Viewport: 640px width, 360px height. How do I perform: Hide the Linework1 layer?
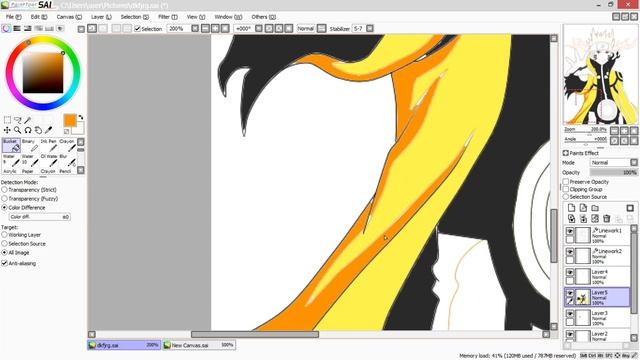570,231
